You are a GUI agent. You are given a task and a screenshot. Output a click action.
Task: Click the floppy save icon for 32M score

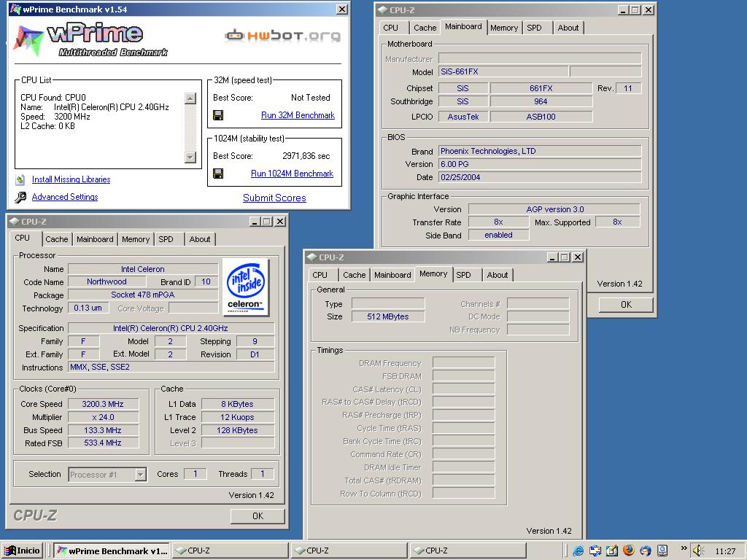(x=218, y=115)
